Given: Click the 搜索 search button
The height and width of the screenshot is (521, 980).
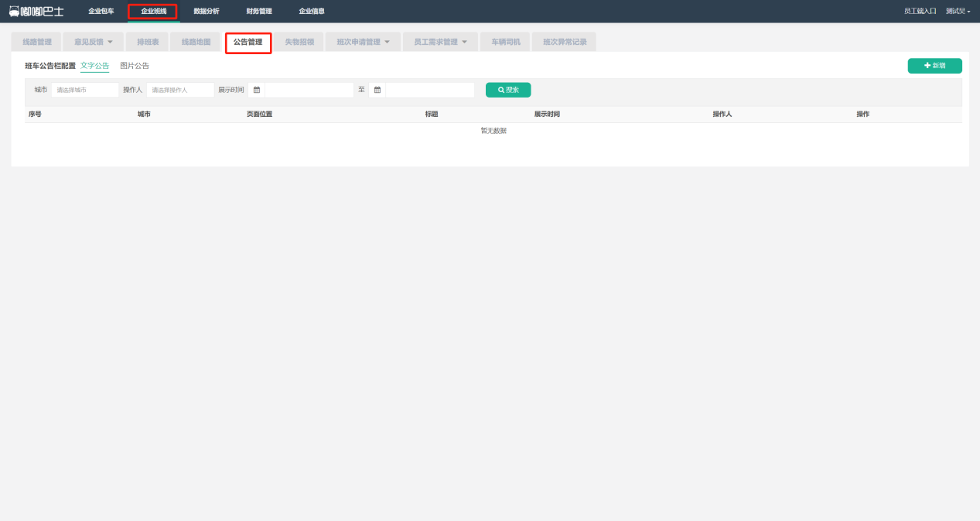Looking at the screenshot, I should (508, 90).
